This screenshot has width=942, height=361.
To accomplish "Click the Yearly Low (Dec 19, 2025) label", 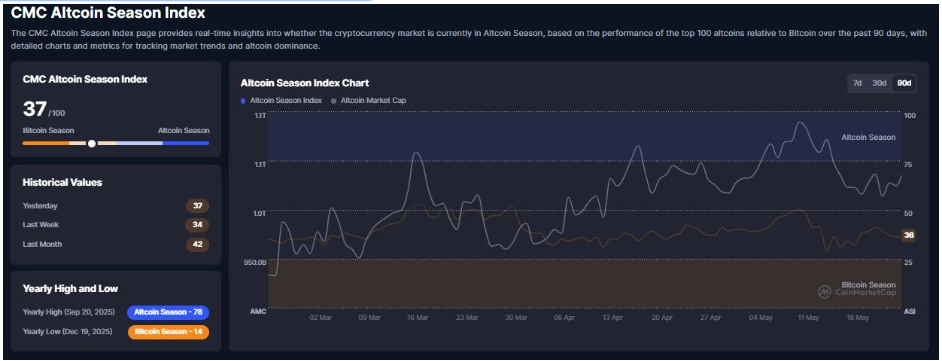I will click(x=67, y=332).
